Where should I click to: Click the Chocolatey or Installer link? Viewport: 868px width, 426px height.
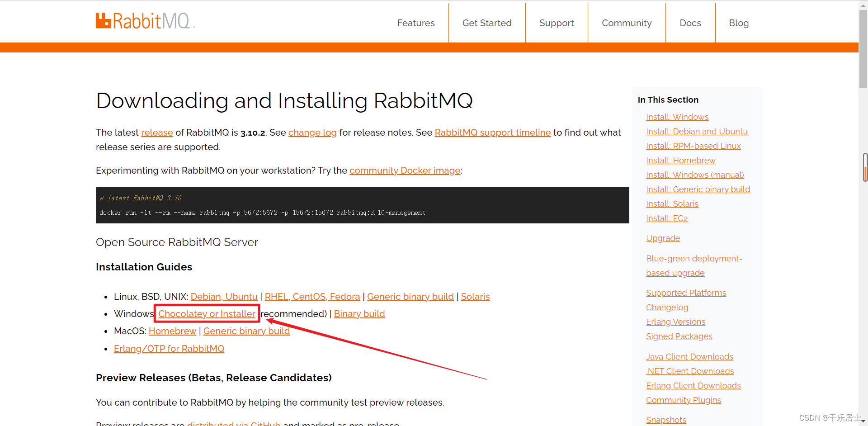[207, 314]
